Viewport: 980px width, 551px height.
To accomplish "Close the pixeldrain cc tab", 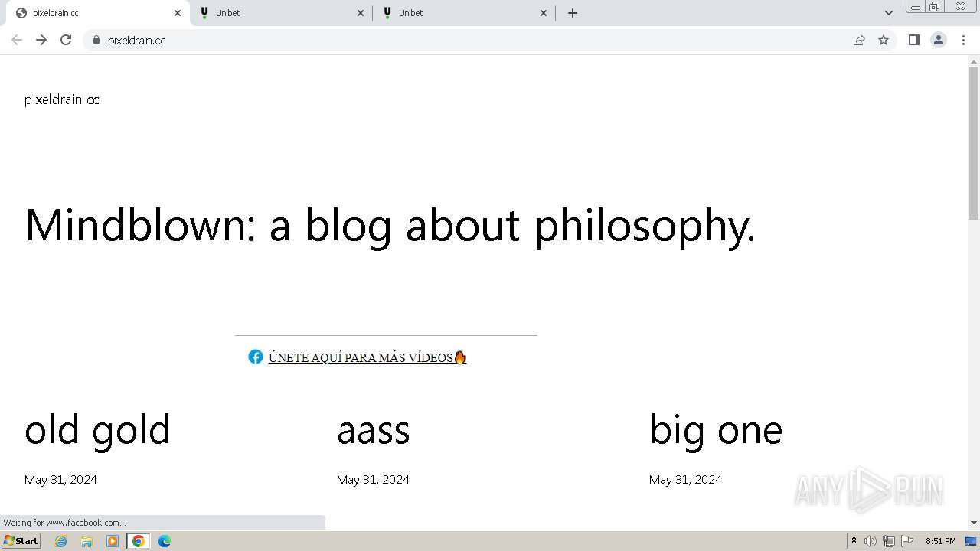I will [178, 13].
